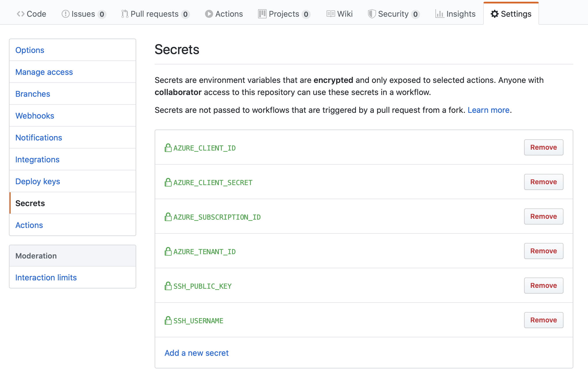The width and height of the screenshot is (588, 384).
Task: Click the Security shield icon
Action: point(372,14)
